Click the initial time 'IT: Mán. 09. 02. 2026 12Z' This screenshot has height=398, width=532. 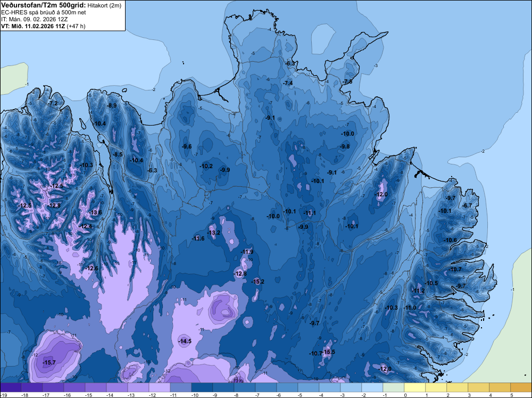click(34, 19)
